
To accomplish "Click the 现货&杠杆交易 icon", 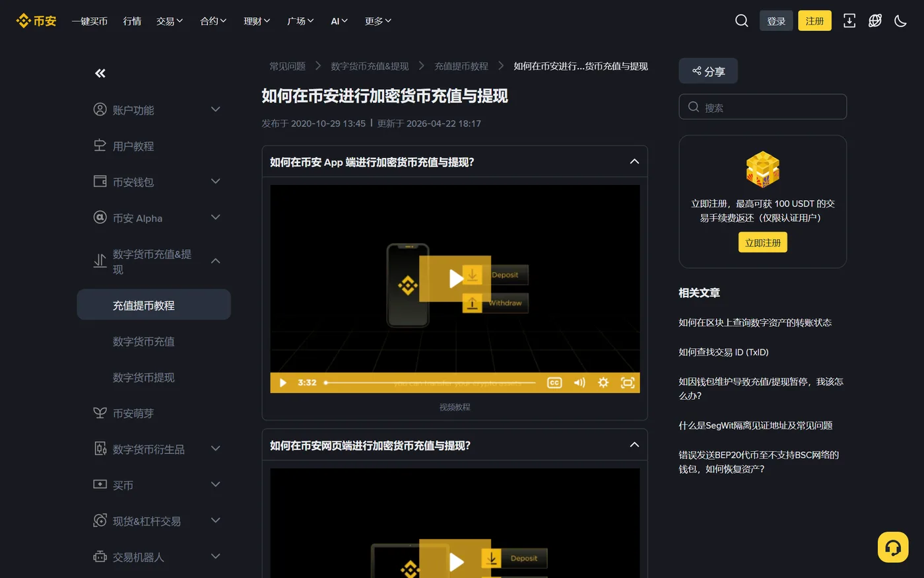I will coord(100,521).
